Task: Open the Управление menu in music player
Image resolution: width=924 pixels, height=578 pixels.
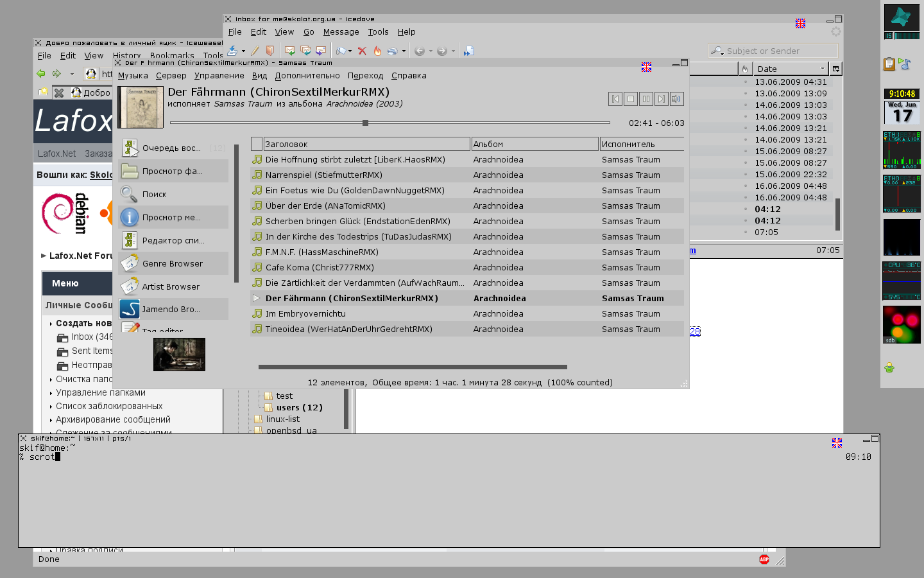Action: (x=219, y=75)
